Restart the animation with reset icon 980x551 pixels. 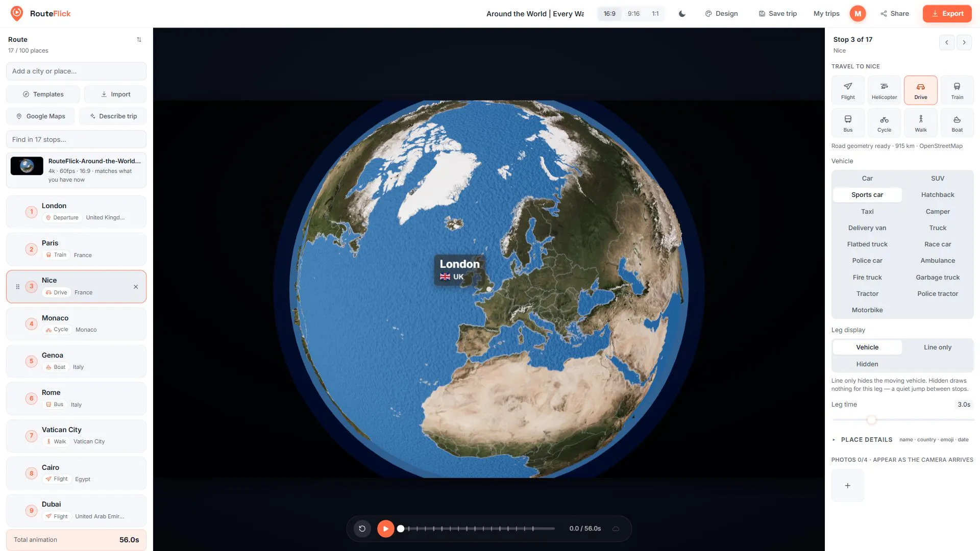362,529
